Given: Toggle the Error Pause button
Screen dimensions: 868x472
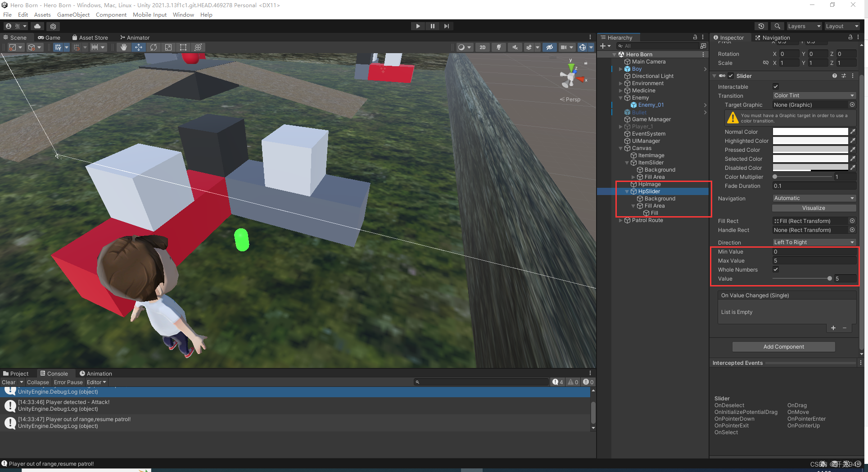Looking at the screenshot, I should 68,382.
